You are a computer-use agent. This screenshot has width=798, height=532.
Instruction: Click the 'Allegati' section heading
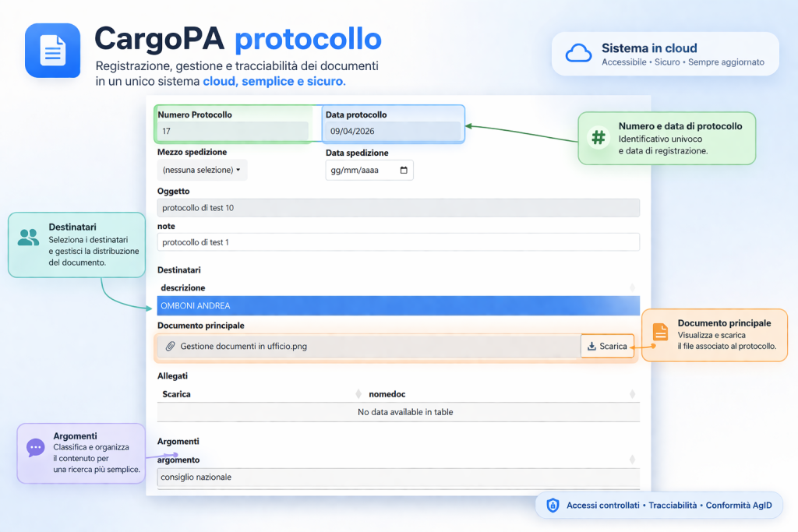tap(172, 376)
